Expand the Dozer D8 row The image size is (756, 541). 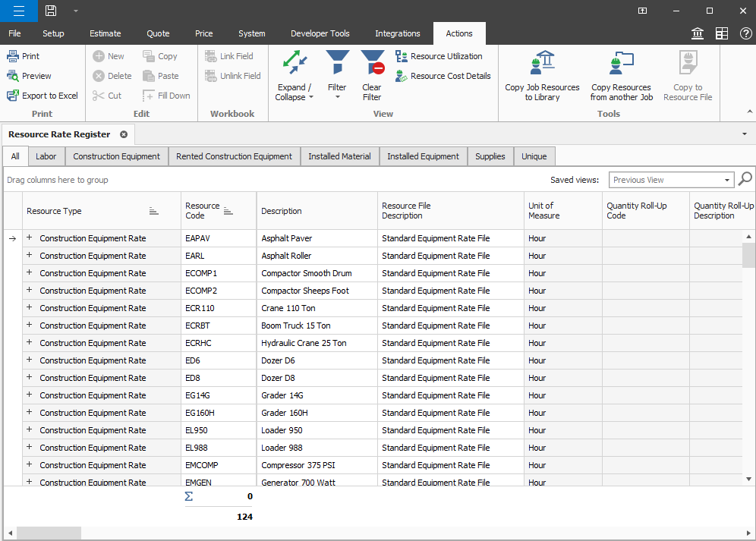pyautogui.click(x=30, y=378)
